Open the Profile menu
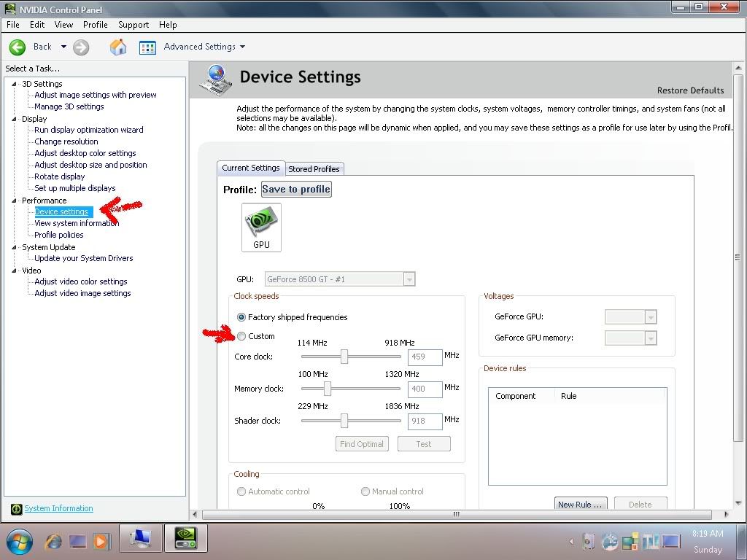Viewport: 747px width, 560px height. pos(96,25)
